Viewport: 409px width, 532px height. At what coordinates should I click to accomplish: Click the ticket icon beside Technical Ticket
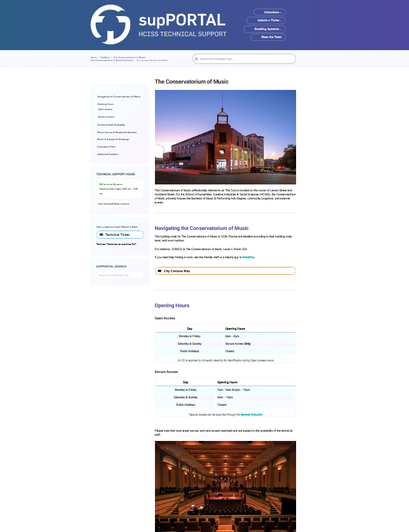coord(101,235)
